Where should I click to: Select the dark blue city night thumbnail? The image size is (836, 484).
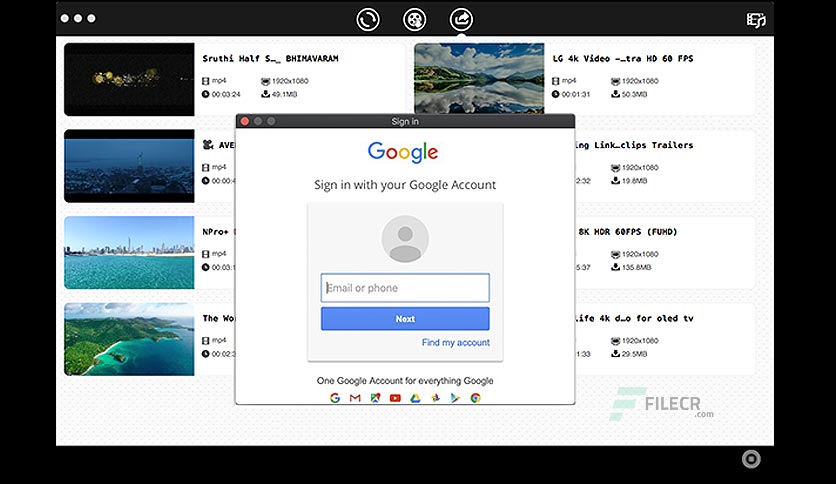pos(129,166)
